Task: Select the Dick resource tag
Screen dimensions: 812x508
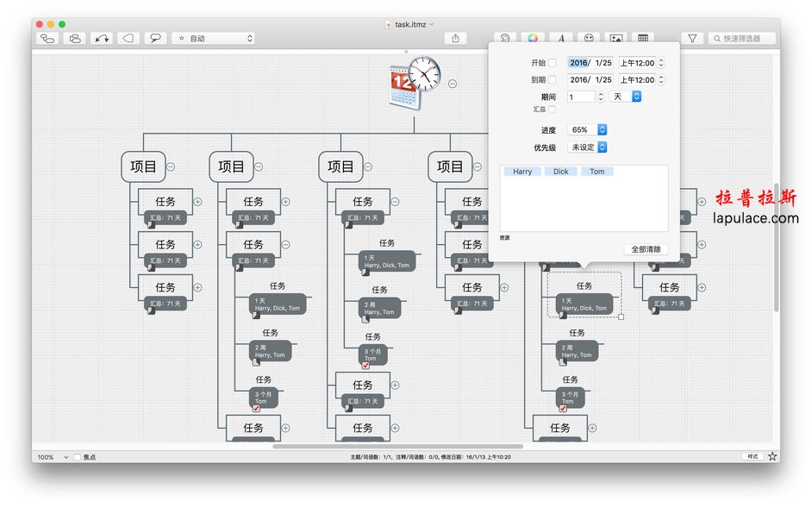Action: pyautogui.click(x=560, y=172)
